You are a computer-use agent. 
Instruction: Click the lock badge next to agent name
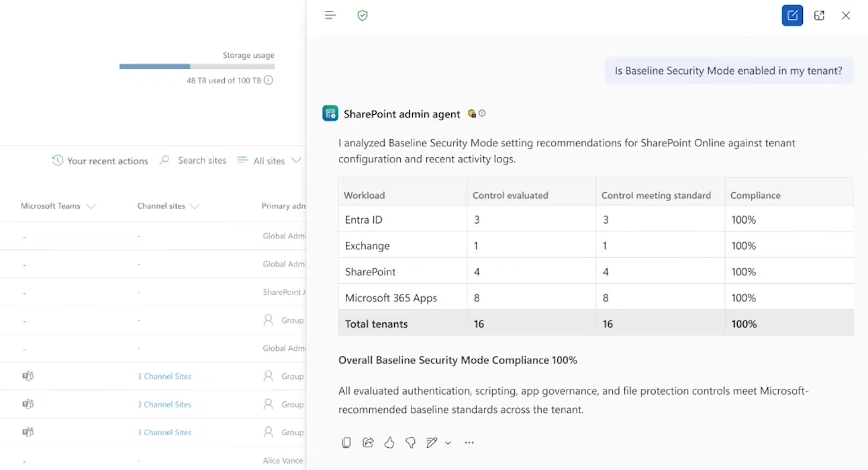472,113
